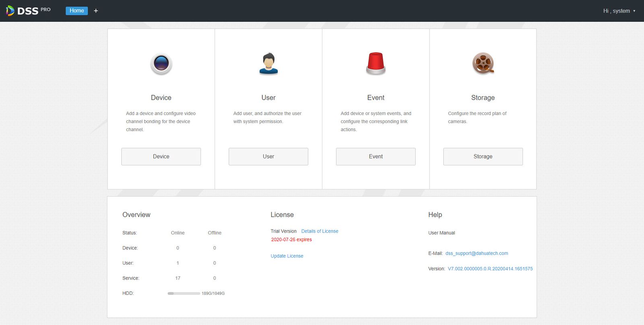Image resolution: width=644 pixels, height=325 pixels.
Task: Click the Status: row label
Action: (130, 233)
